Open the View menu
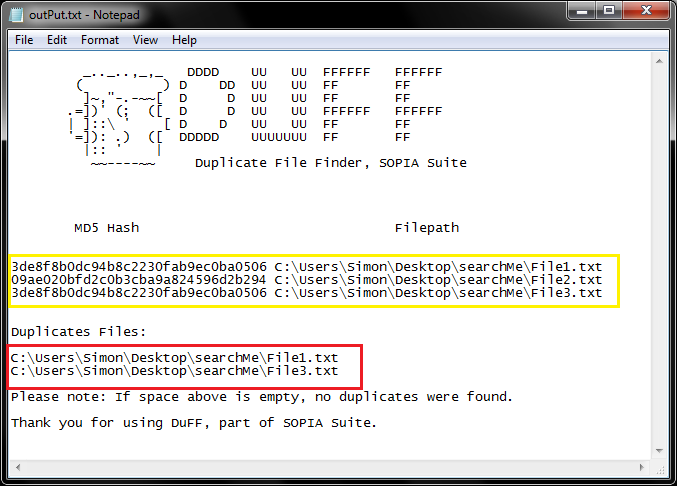Screen dimensions: 677x486 [x=145, y=40]
